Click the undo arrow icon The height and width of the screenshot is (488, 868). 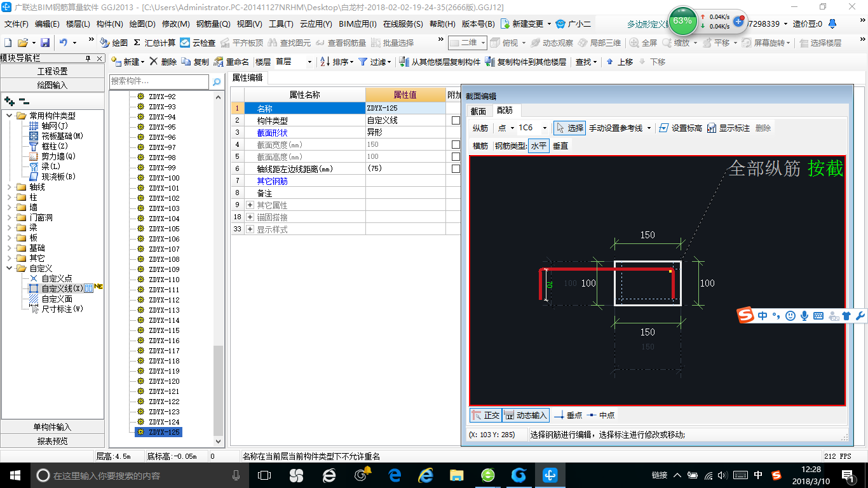[x=64, y=43]
